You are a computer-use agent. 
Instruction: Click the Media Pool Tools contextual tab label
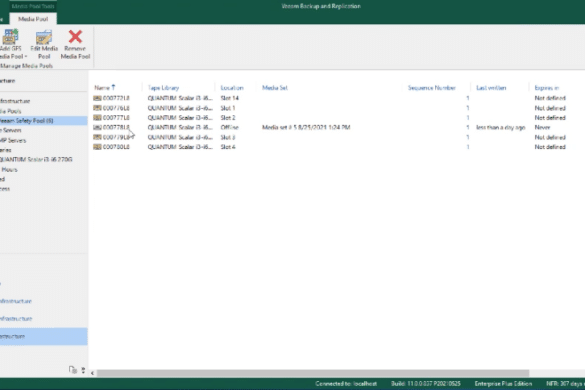click(33, 6)
